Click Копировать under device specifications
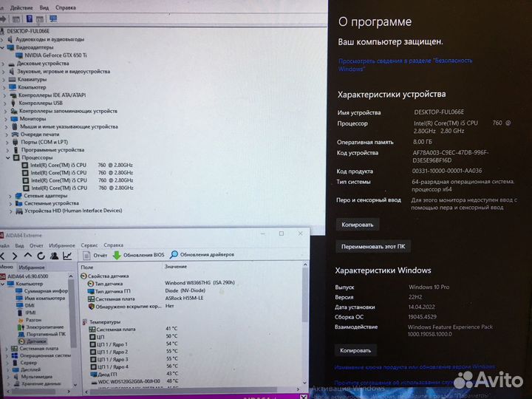 coord(357,224)
